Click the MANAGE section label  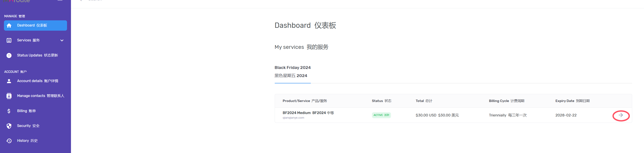(14, 16)
